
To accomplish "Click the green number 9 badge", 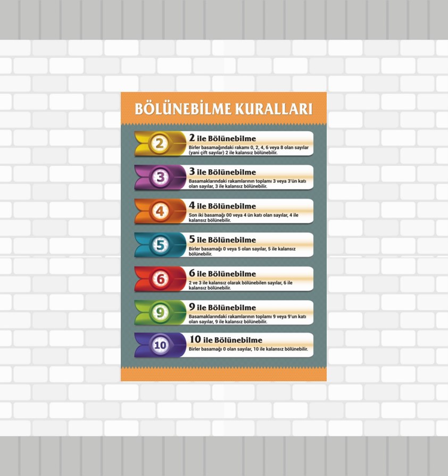I will pos(160,312).
